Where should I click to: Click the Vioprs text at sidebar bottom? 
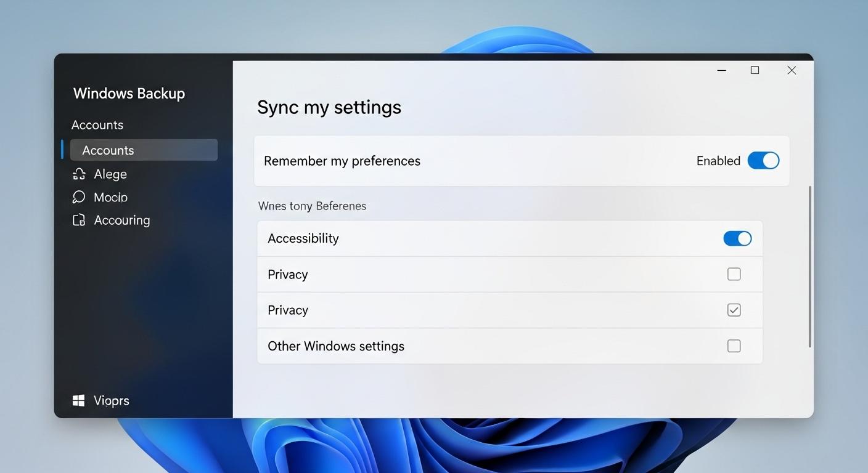(x=112, y=401)
